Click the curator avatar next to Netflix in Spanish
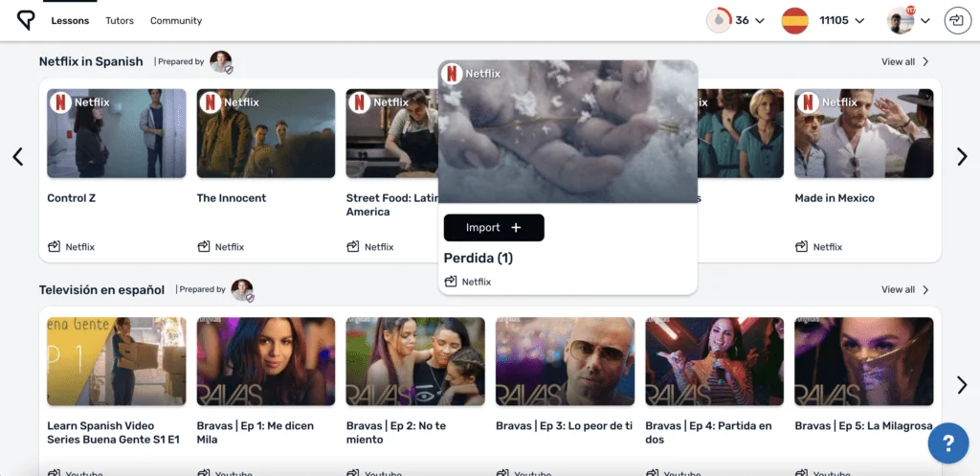Viewport: 980px width, 476px height. tap(221, 62)
